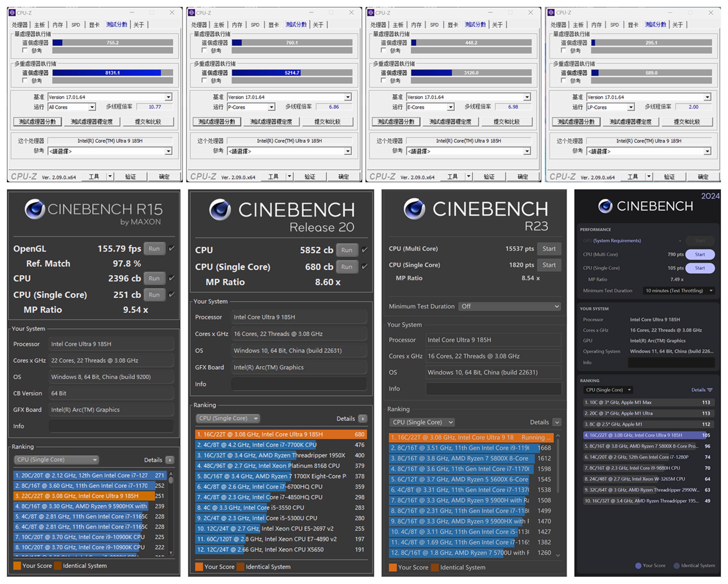Click the Cinebench Release 20 sphere logo
728x584 pixels.
coord(220,209)
